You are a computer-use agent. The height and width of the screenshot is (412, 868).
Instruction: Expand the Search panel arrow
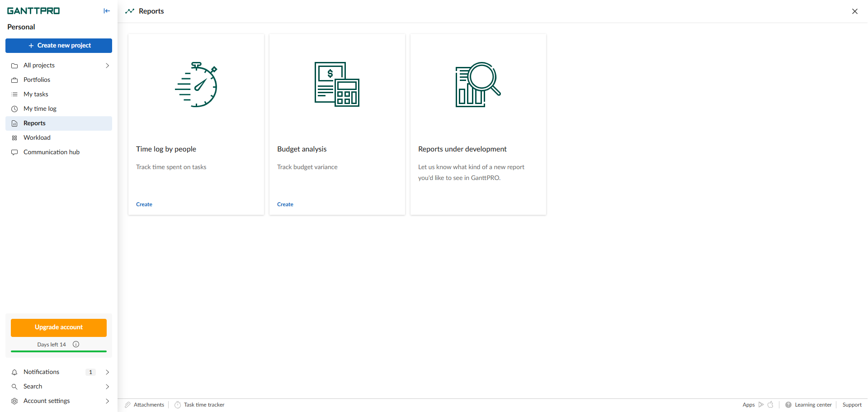click(107, 387)
